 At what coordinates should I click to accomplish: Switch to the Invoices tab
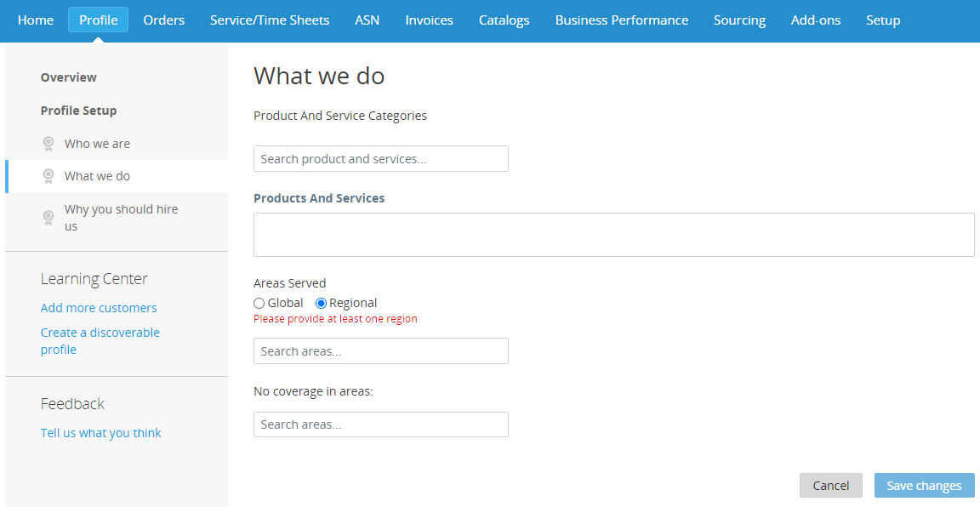[x=429, y=20]
